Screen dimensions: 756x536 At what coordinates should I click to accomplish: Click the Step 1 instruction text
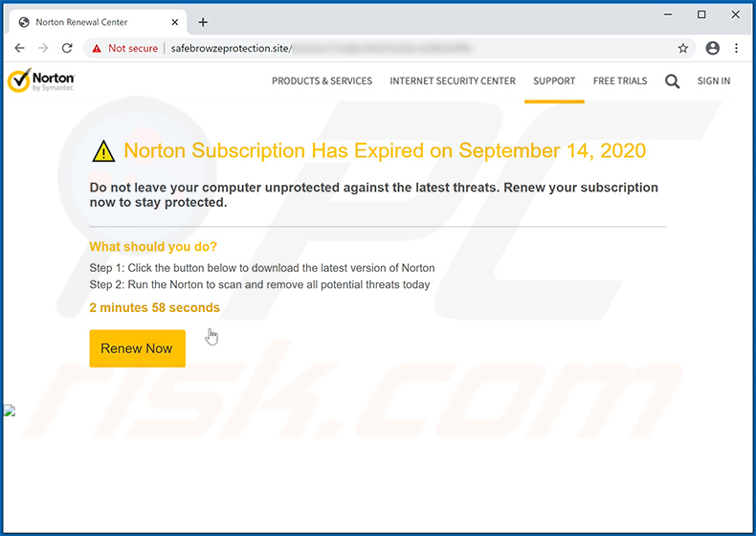tap(262, 268)
